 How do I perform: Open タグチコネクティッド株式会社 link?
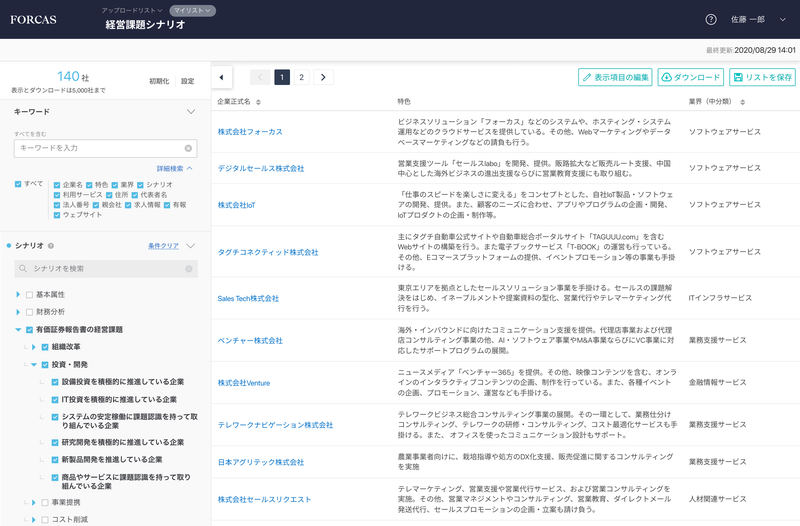(268, 252)
